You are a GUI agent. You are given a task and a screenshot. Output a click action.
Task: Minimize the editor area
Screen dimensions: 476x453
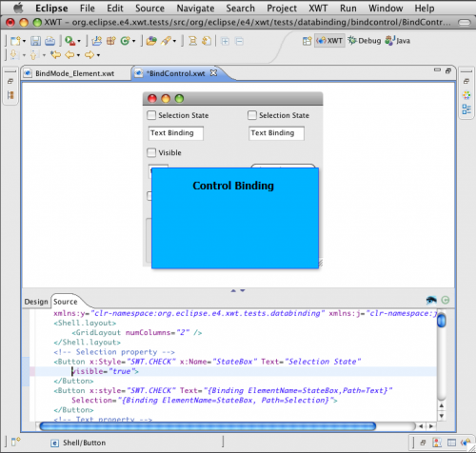[437, 70]
